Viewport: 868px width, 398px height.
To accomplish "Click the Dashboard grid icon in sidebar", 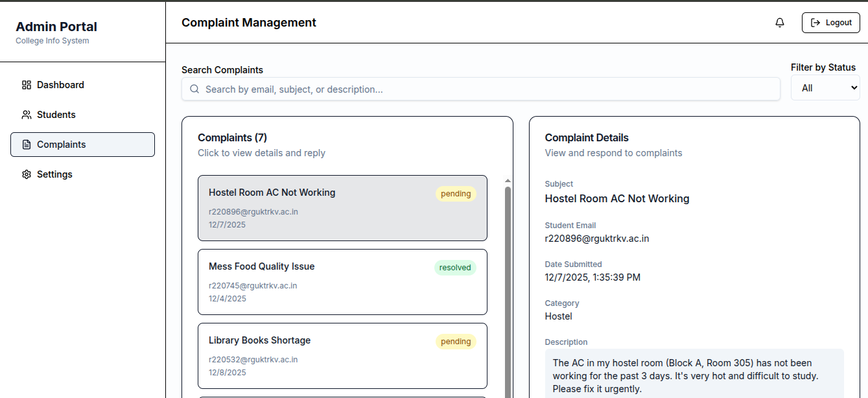I will tap(27, 85).
